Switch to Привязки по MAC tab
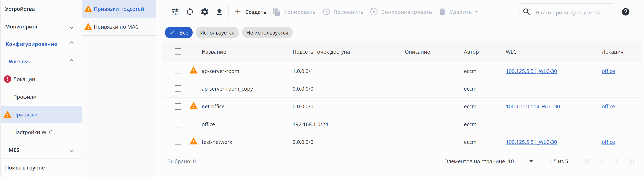The image size is (644, 177). coord(116,27)
